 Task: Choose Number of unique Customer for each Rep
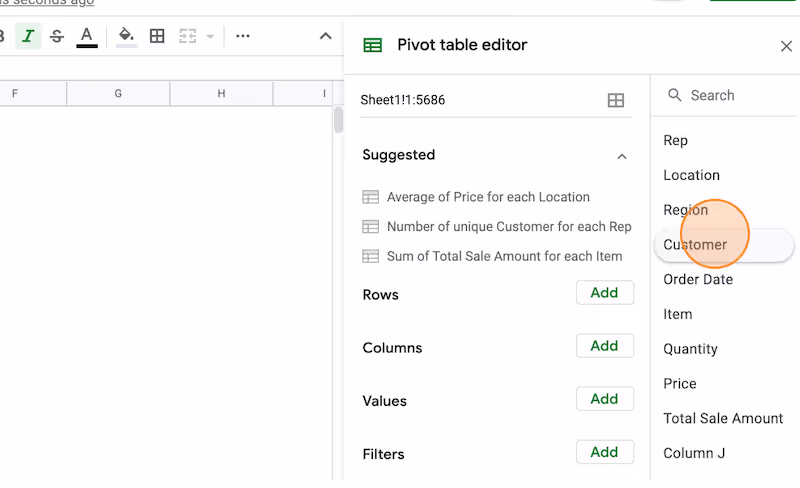click(x=497, y=227)
